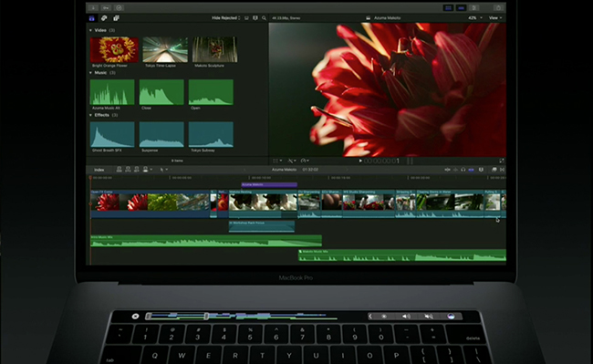This screenshot has height=364, width=593.
Task: Tap the Touch Bar close circle icon
Action: (135, 316)
